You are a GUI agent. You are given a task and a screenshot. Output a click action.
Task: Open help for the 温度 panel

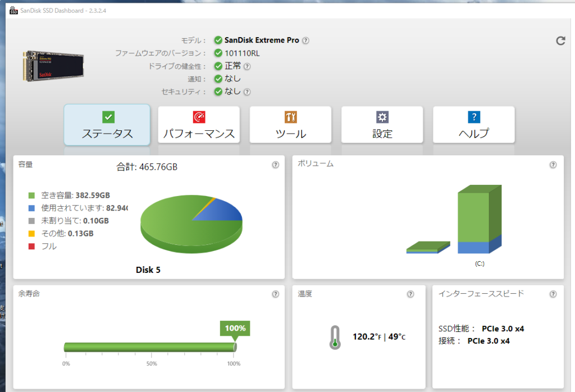tap(410, 294)
